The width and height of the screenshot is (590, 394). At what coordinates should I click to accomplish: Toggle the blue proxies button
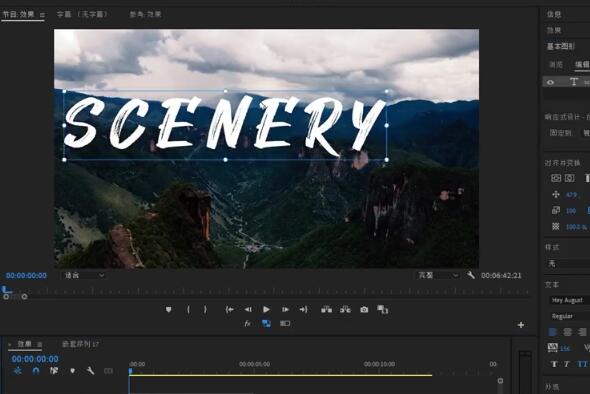click(266, 323)
